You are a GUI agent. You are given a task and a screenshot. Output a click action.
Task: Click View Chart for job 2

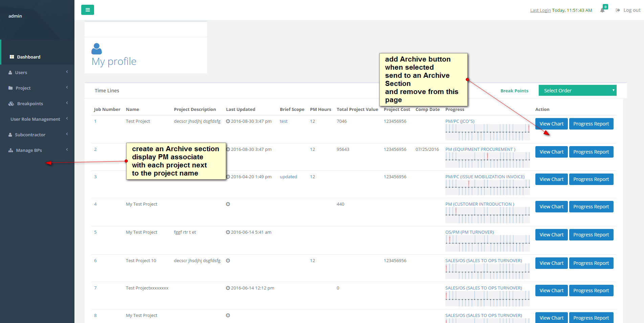[551, 152]
